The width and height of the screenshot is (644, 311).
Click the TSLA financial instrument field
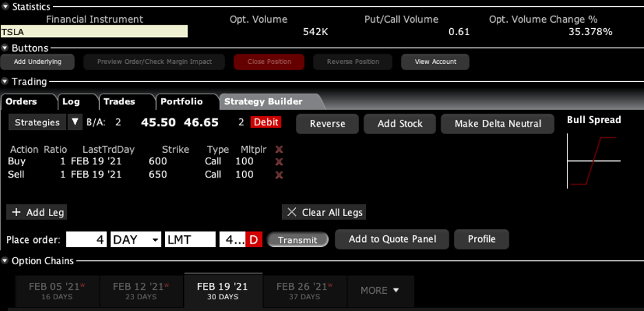(x=94, y=32)
